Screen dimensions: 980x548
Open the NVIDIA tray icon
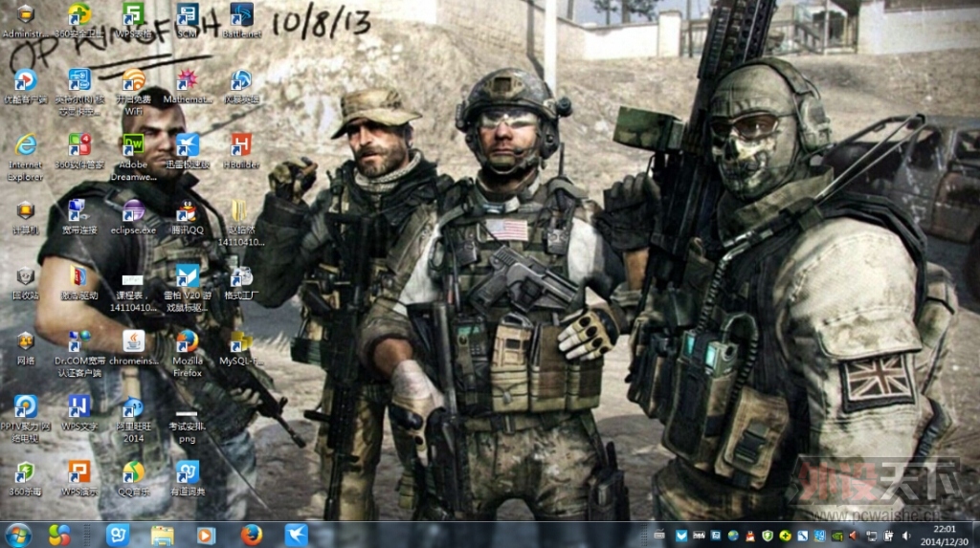836,537
